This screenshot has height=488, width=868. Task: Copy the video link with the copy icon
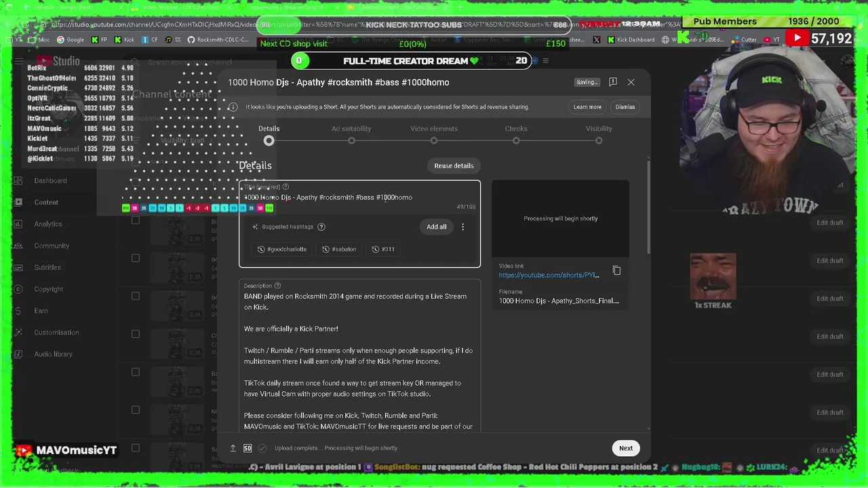pyautogui.click(x=616, y=270)
